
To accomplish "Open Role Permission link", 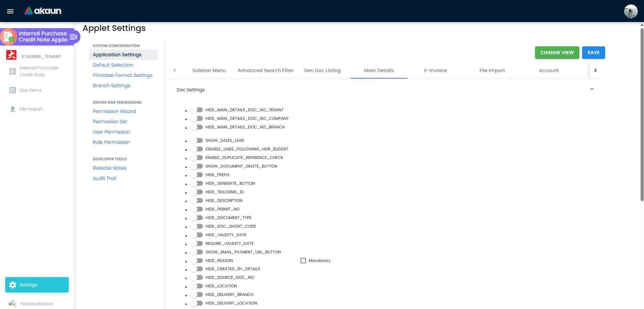I will click(111, 142).
